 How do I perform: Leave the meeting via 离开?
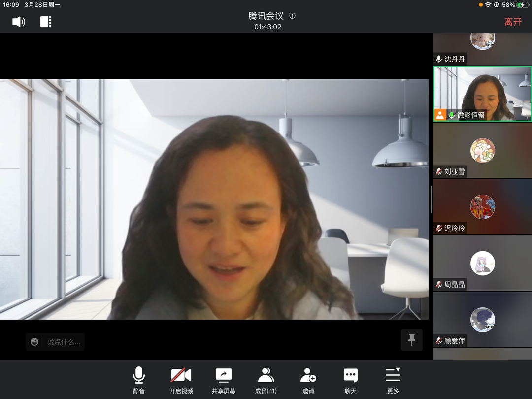point(513,22)
